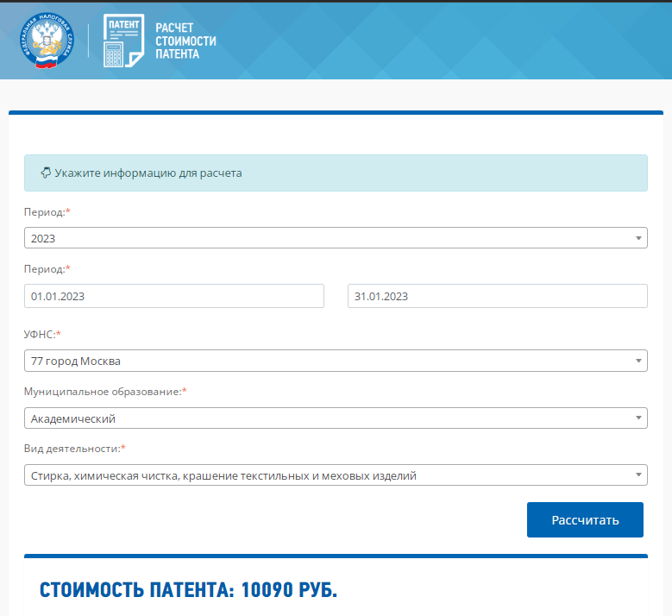The image size is (672, 616).
Task: Open the activity type list 'Стирка, химическая чистка'
Action: pos(328,475)
